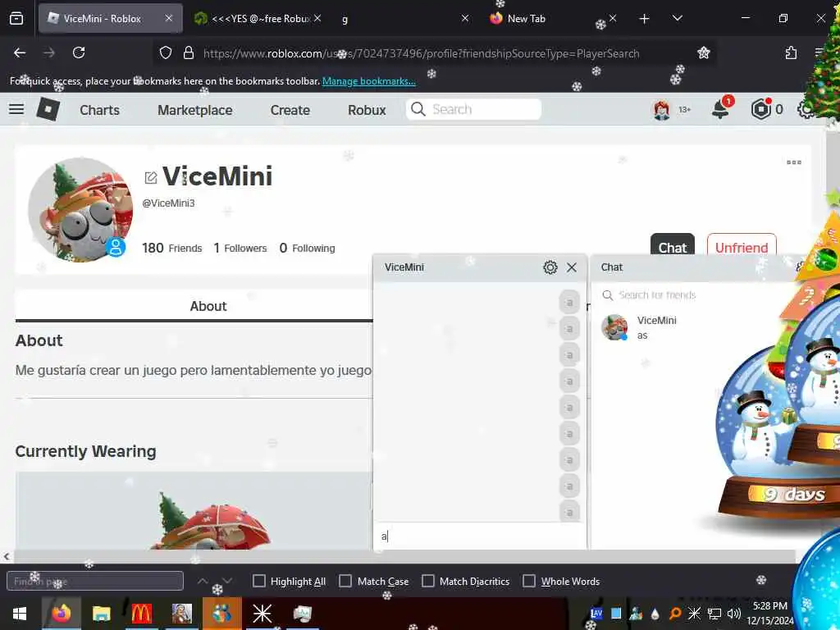Open the McDonald's app in taskbar

click(x=141, y=614)
